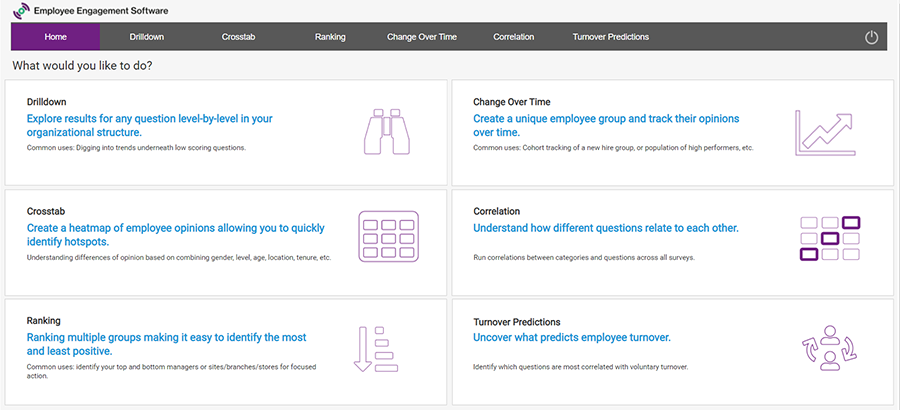The height and width of the screenshot is (410, 900).
Task: Click 'Understand how different questions relate' link
Action: (605, 228)
